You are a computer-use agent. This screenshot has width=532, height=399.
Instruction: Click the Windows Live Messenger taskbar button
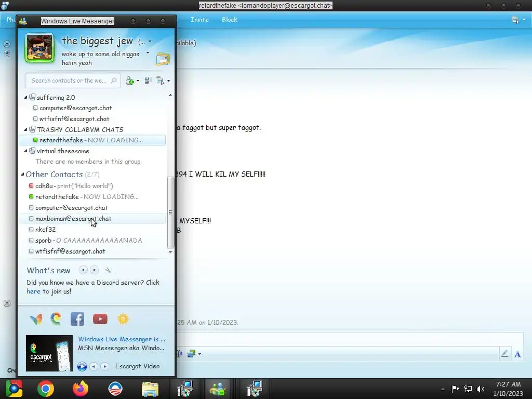tap(218, 389)
